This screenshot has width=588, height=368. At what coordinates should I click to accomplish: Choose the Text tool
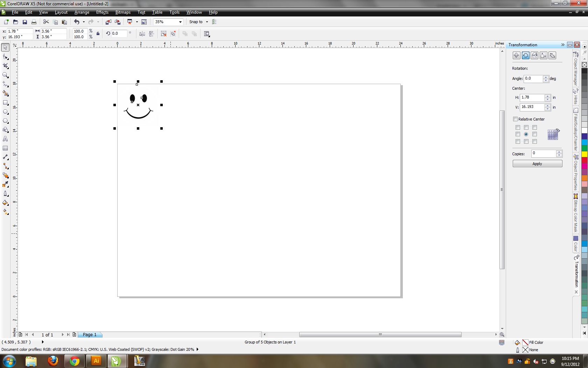5,139
